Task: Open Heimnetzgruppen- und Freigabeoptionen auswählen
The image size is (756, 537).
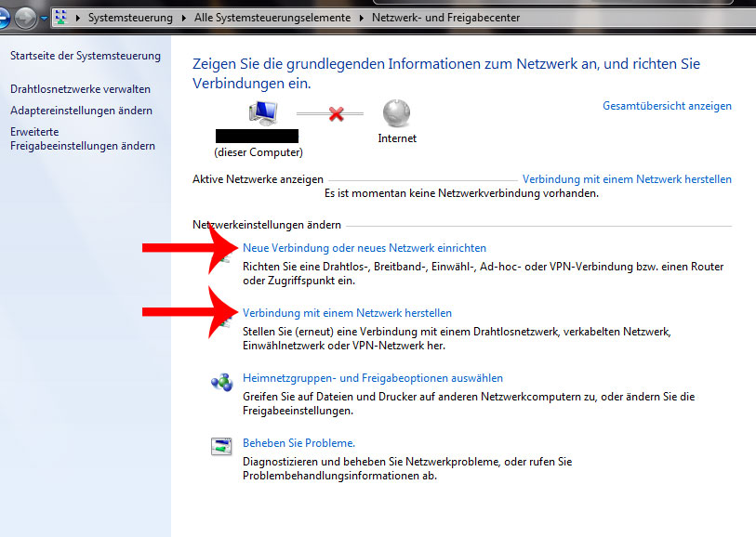Action: tap(372, 378)
